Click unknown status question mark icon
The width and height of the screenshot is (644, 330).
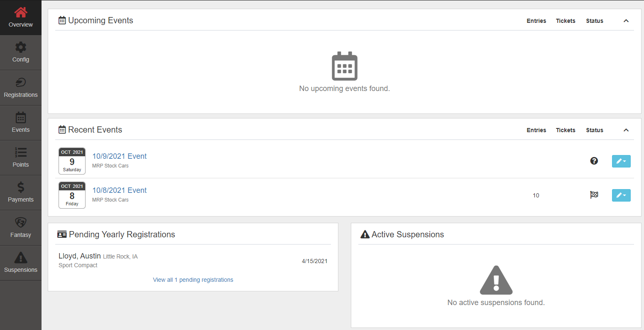594,161
